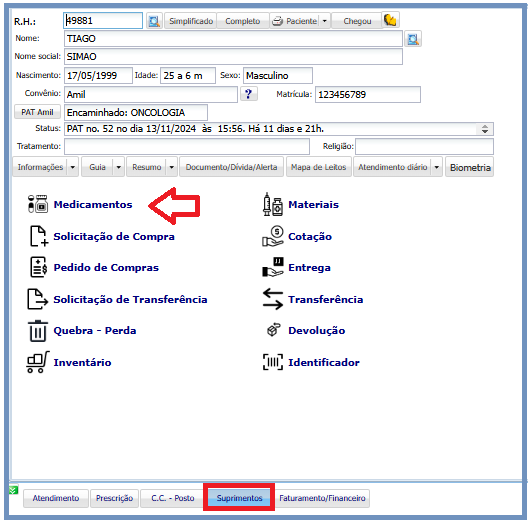This screenshot has width=530, height=525.
Task: Switch to the Suprimentos tab
Action: pos(239,498)
